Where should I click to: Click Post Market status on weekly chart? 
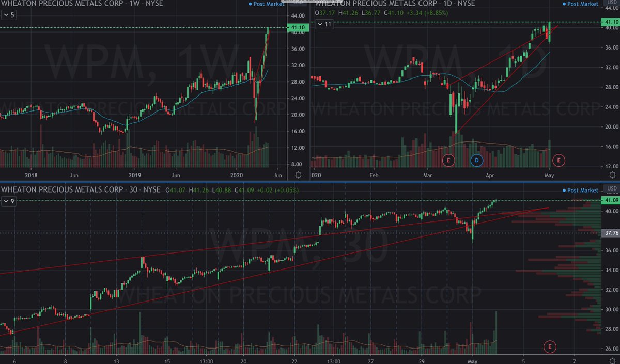coord(266,4)
